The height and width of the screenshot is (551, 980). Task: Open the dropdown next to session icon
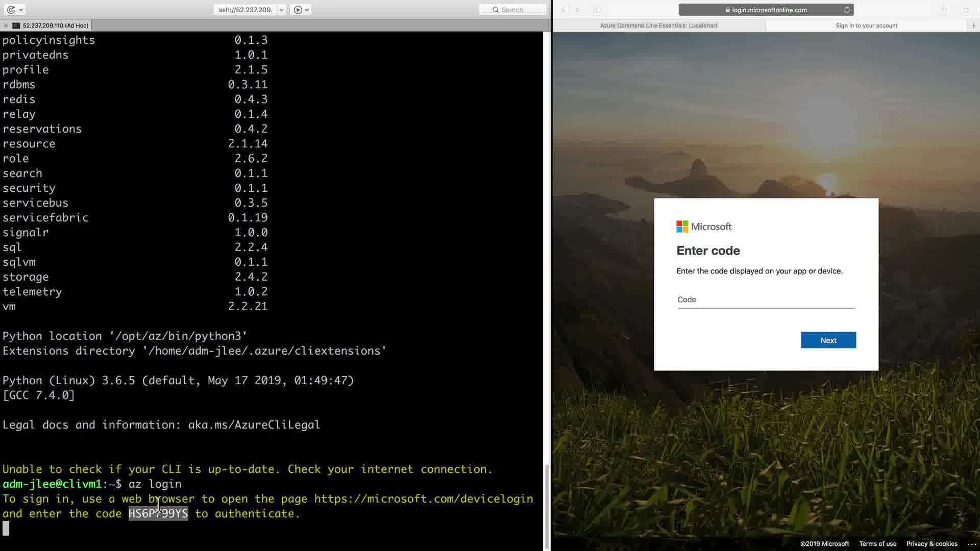click(x=21, y=10)
